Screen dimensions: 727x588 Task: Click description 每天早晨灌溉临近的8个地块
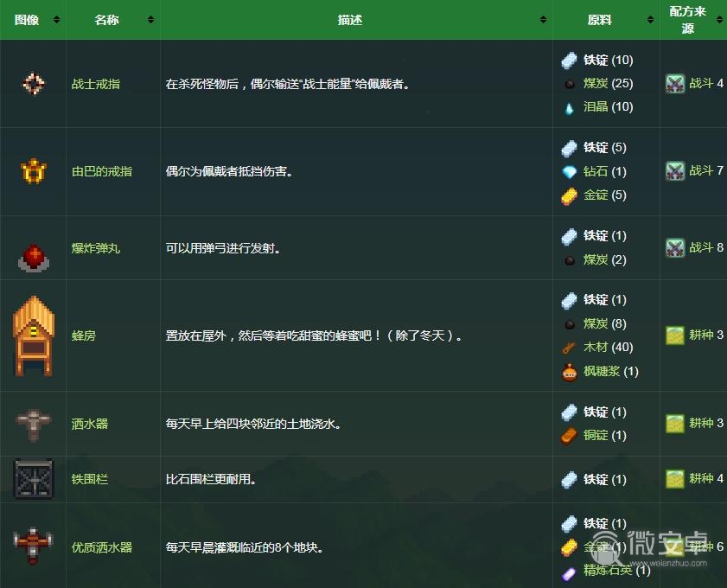[x=245, y=547]
